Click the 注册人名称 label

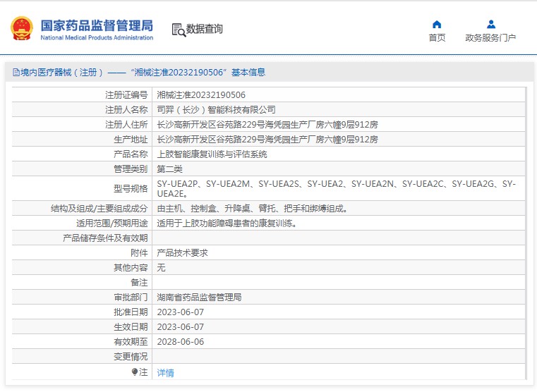[126, 110]
